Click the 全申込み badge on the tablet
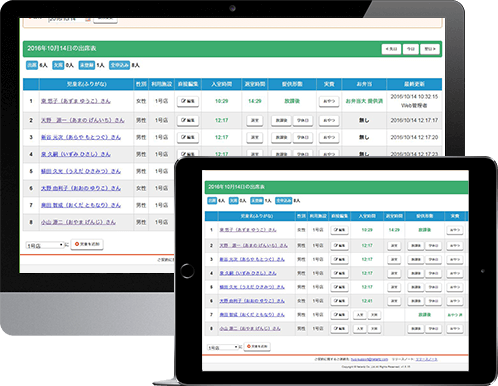This screenshot has height=386, width=498. pyautogui.click(x=284, y=201)
